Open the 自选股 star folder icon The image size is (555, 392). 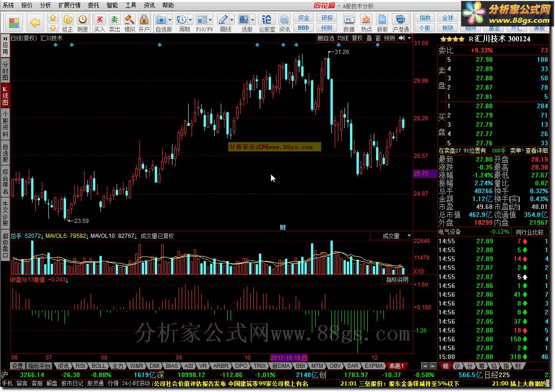tap(161, 19)
